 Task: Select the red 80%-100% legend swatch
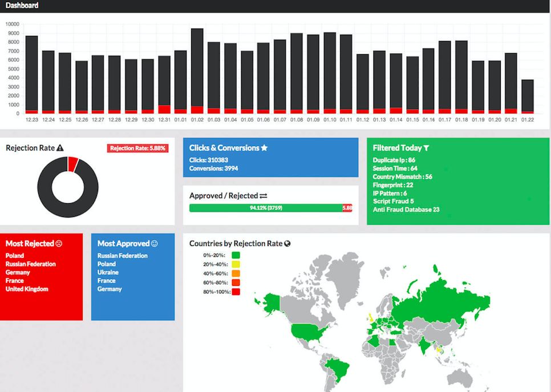coord(236,292)
